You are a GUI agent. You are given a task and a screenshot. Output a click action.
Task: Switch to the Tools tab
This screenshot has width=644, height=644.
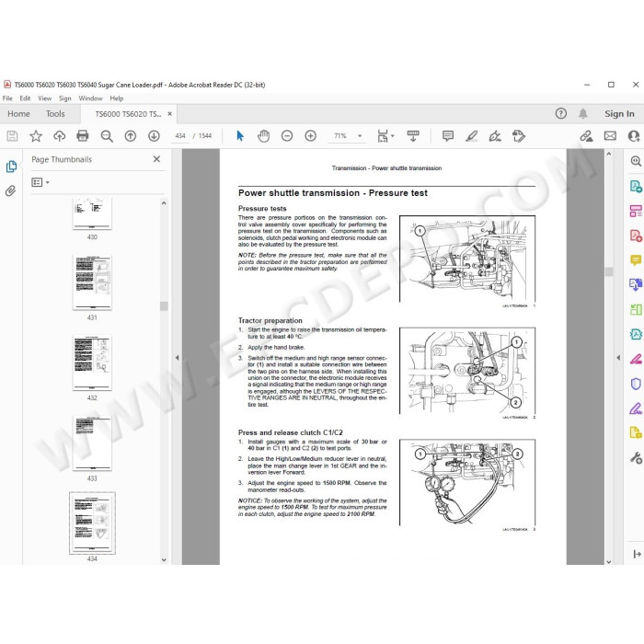(x=55, y=114)
